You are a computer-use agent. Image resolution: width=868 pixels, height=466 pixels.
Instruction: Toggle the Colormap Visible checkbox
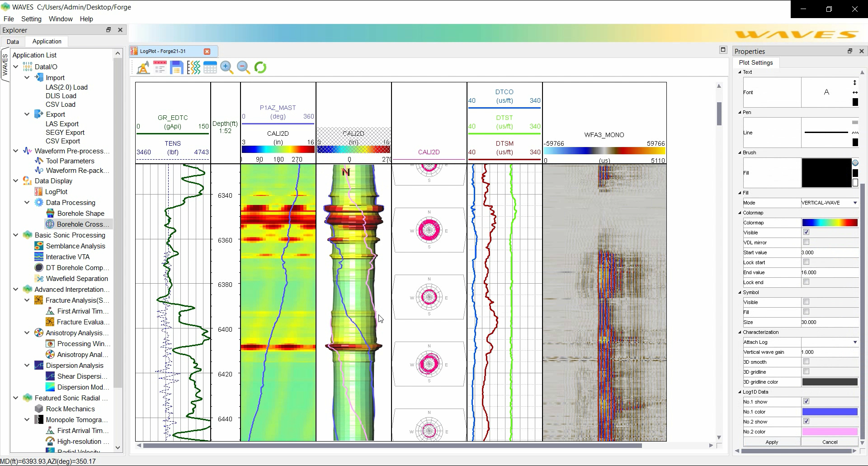[x=806, y=232]
